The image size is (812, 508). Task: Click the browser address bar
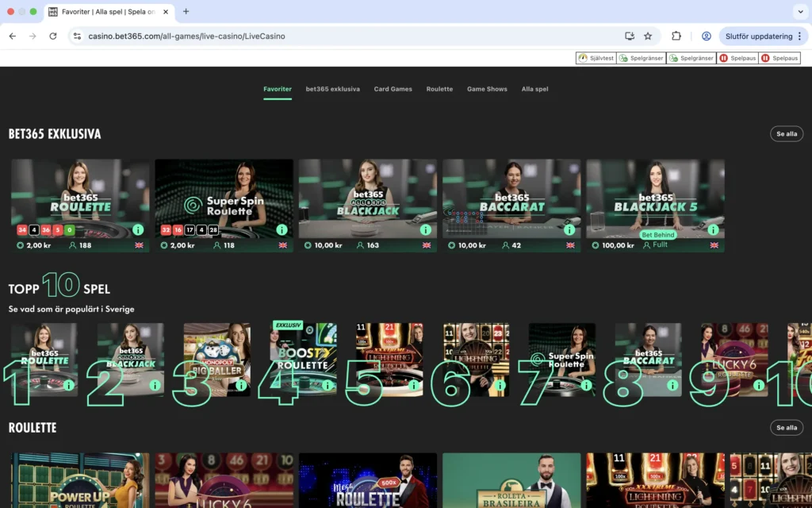coord(317,36)
